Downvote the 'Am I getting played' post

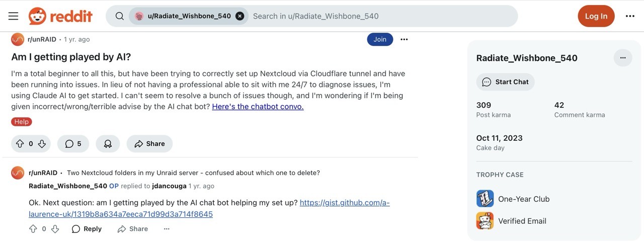[x=42, y=144]
